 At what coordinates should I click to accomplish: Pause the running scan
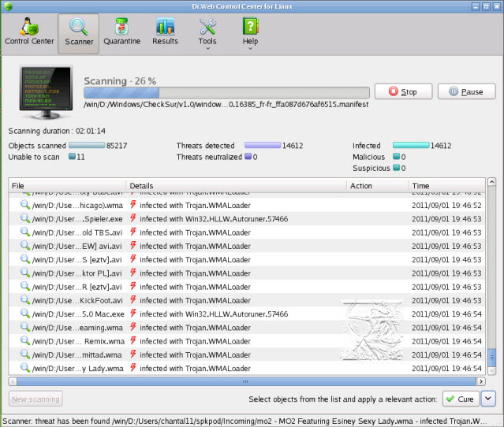pos(466,91)
